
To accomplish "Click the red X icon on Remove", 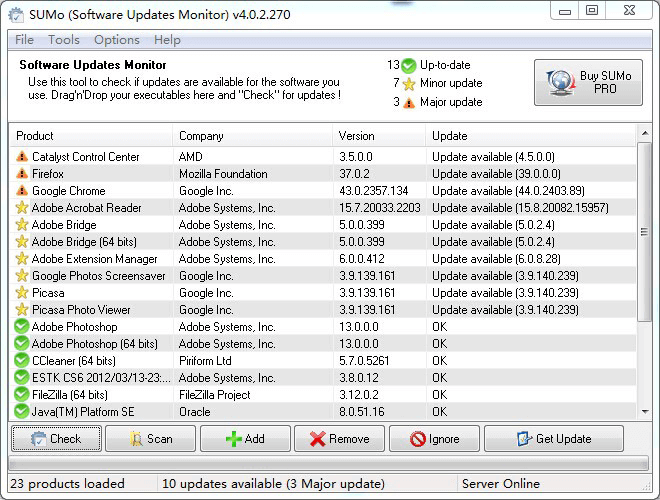I will tap(317, 439).
